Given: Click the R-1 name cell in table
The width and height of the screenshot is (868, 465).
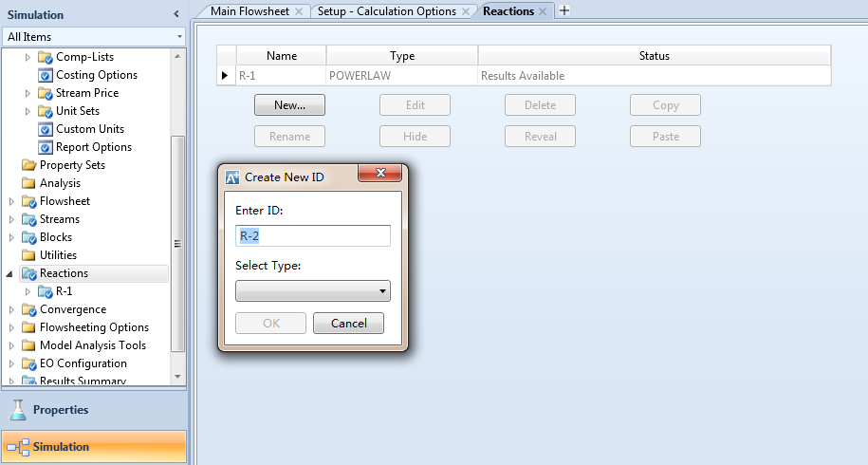Looking at the screenshot, I should tap(281, 76).
